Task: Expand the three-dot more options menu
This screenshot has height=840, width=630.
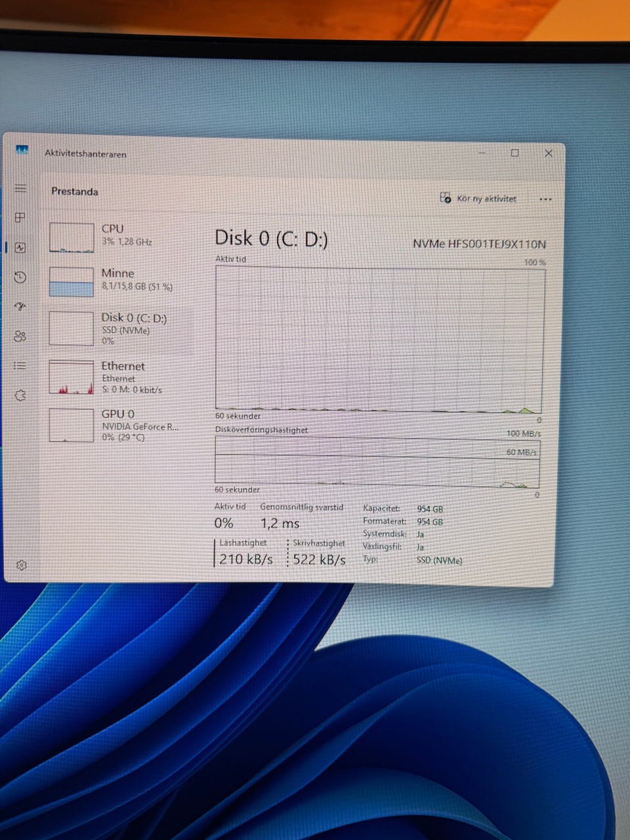Action: (545, 199)
